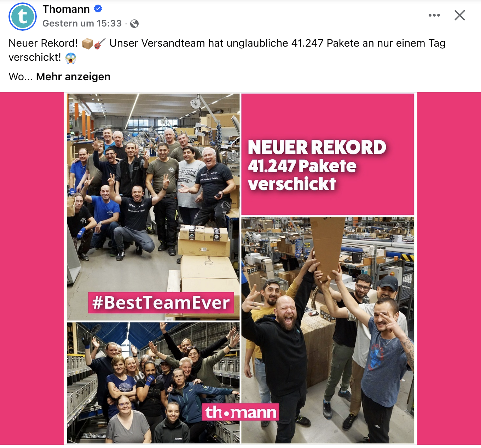This screenshot has height=448, width=481.
Task: Click the thomann logo on the image
Action: [240, 412]
